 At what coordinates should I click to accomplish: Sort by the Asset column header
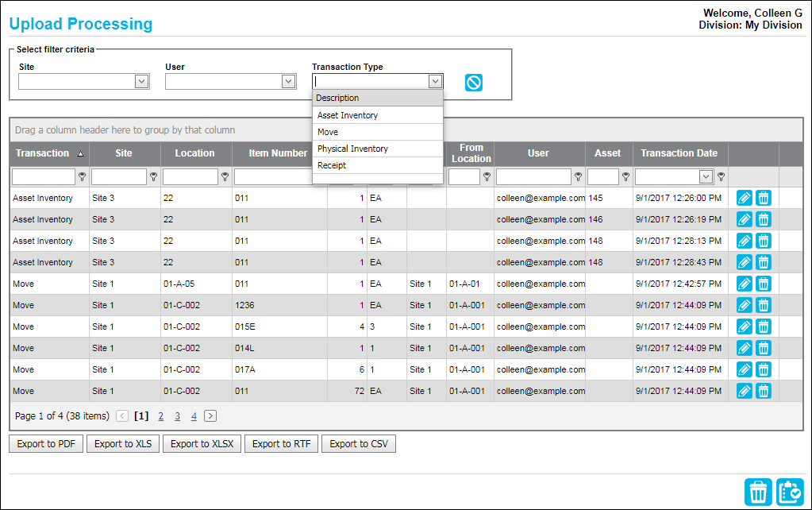[609, 153]
